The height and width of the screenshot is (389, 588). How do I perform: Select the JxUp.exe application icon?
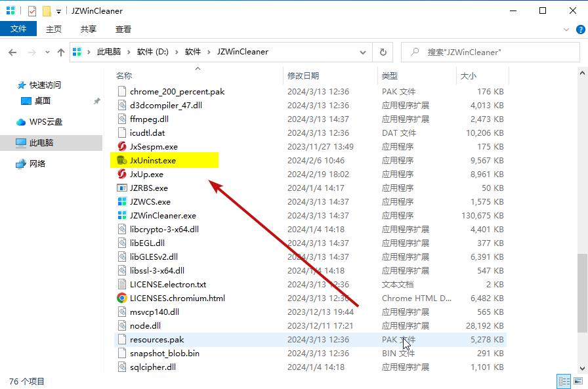pos(121,174)
